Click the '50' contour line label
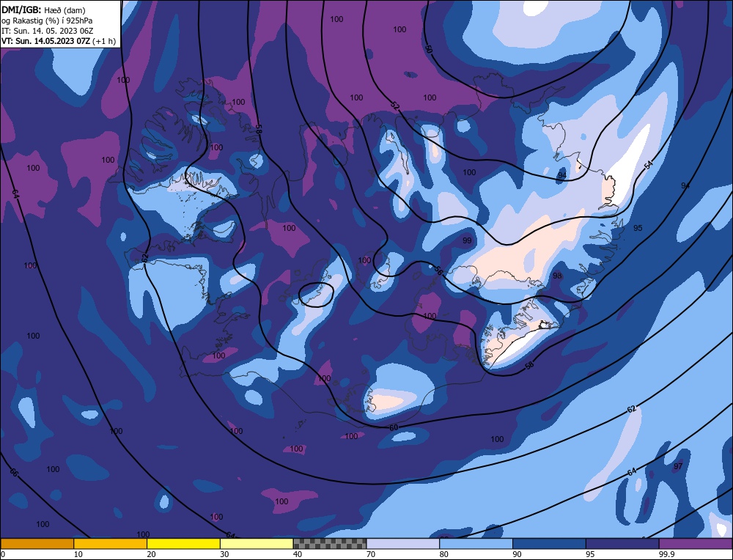The width and height of the screenshot is (733, 560). [x=429, y=49]
